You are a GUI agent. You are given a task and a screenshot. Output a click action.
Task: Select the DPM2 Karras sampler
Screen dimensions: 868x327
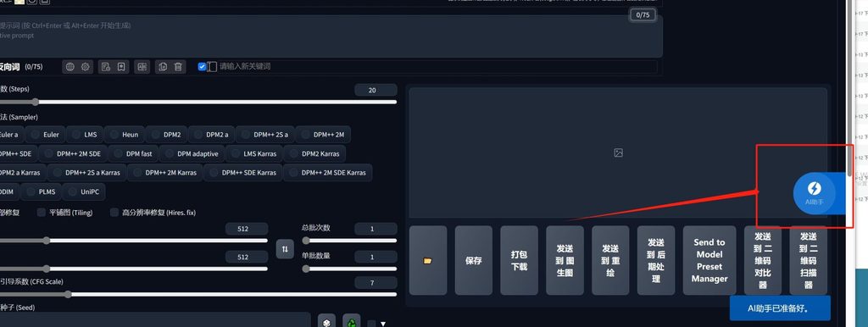[x=315, y=154]
